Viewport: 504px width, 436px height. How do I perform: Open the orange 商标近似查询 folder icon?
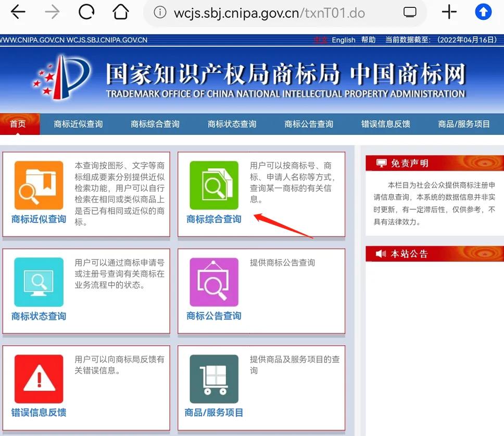(39, 185)
